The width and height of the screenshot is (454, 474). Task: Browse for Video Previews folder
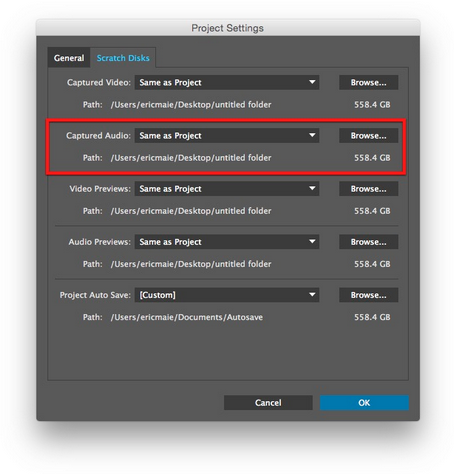coord(368,189)
